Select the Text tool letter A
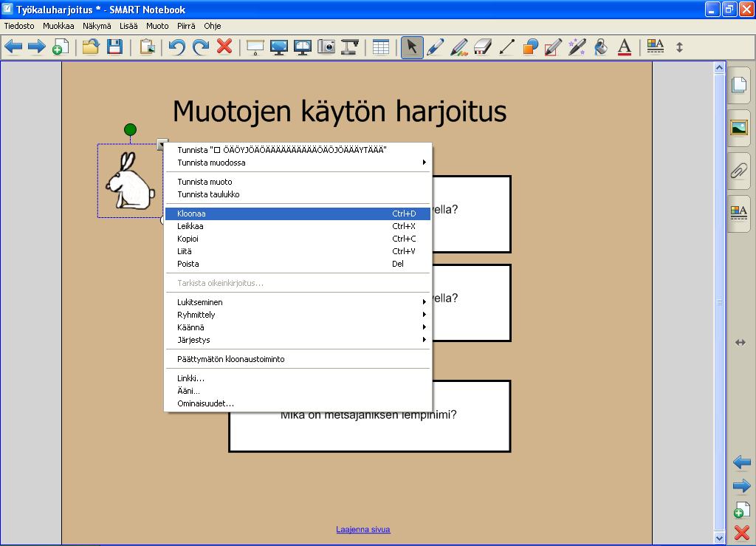Screen dimensions: 756x546 click(x=625, y=47)
